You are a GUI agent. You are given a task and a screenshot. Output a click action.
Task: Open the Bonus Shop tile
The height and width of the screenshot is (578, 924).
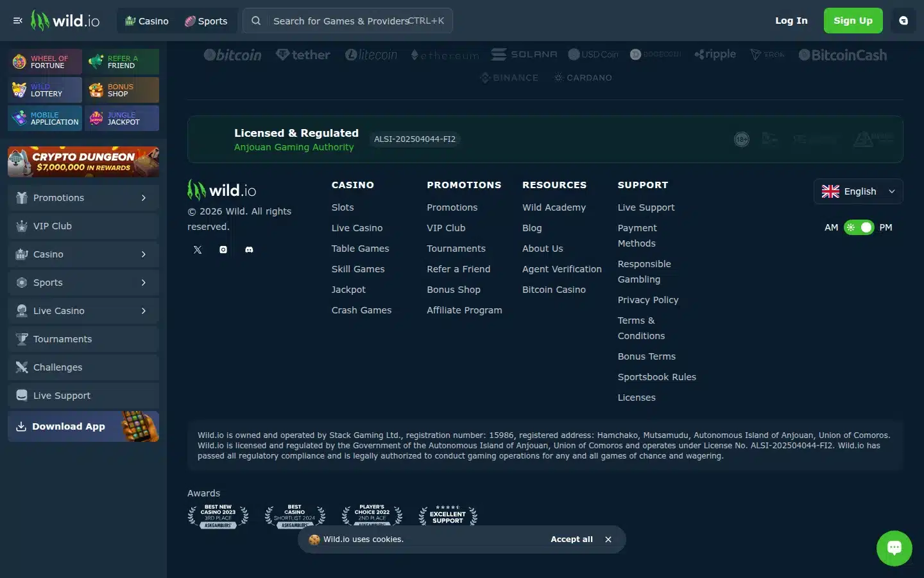tap(122, 90)
